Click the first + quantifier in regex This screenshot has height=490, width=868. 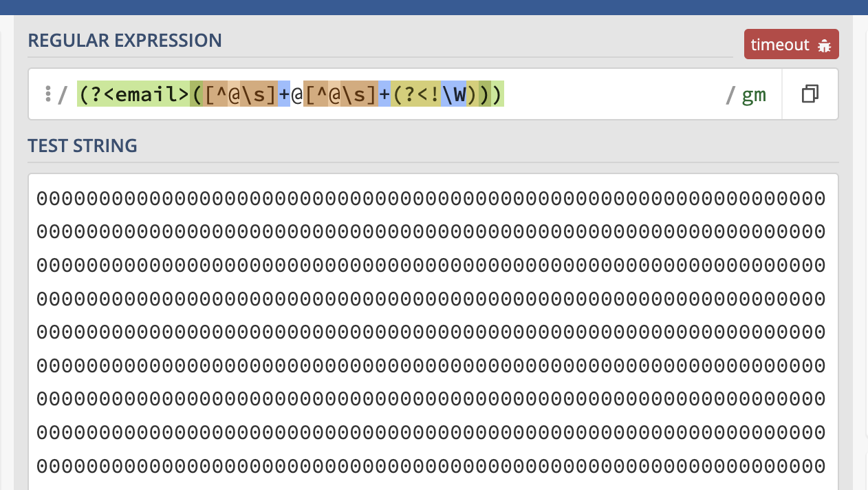(x=284, y=94)
